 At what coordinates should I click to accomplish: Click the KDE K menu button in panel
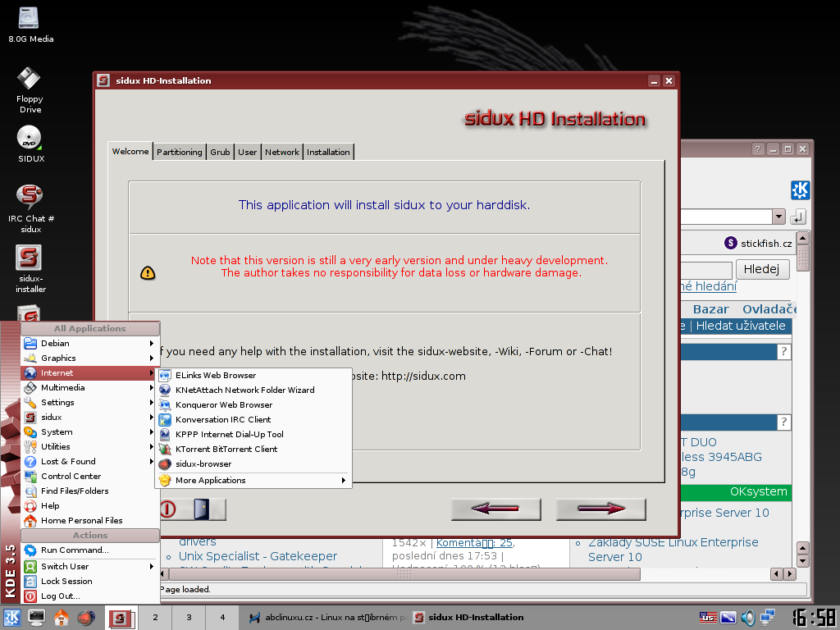point(11,618)
